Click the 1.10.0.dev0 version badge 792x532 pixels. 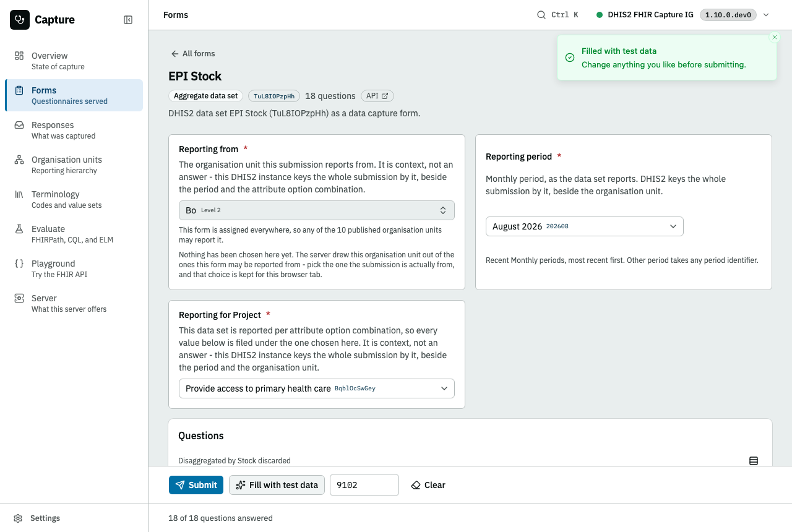728,15
